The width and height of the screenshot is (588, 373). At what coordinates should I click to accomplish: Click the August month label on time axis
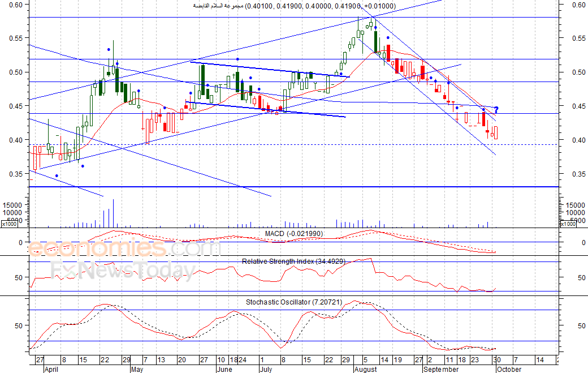[x=365, y=369]
